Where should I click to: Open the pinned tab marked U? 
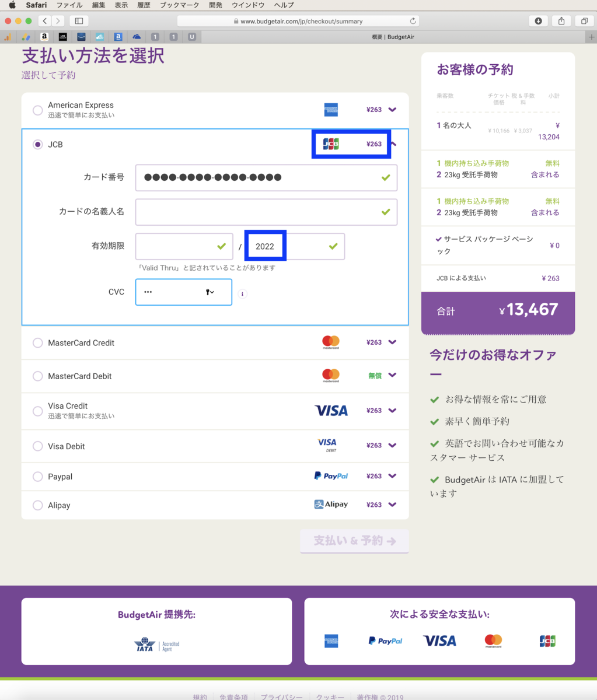191,37
